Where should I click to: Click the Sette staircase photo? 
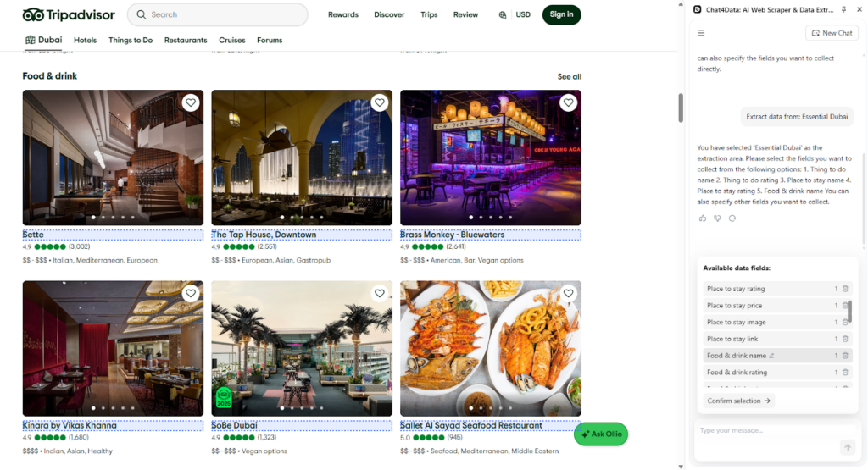113,158
